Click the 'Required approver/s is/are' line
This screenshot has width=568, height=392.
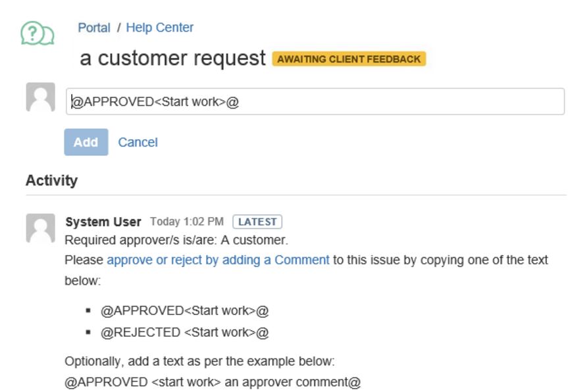tap(176, 240)
